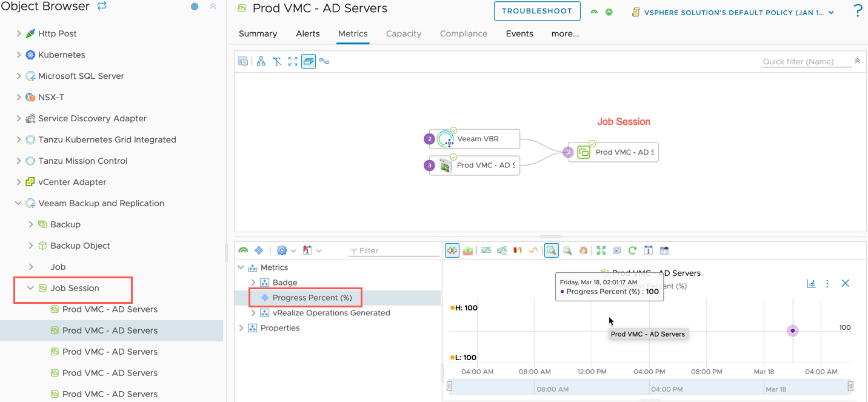868x402 pixels.
Task: Collapse the Object Browser panel with double chevron
Action: click(x=213, y=6)
